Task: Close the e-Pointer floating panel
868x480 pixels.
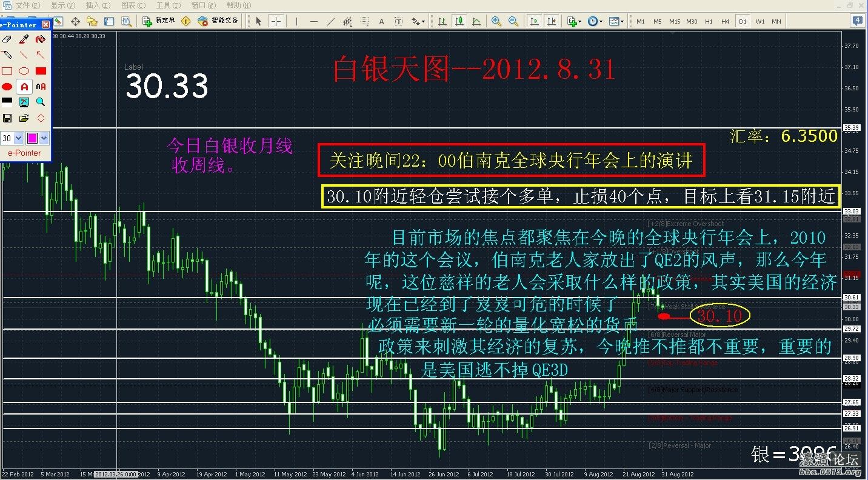Action: [x=46, y=25]
